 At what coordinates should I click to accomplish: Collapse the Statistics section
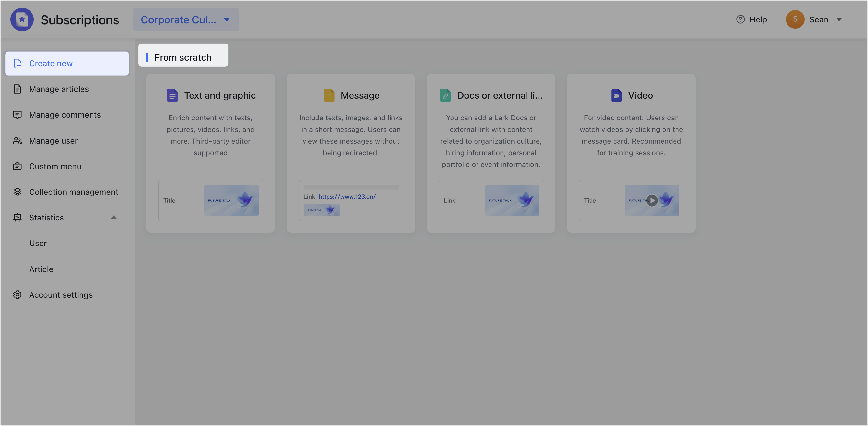(114, 217)
